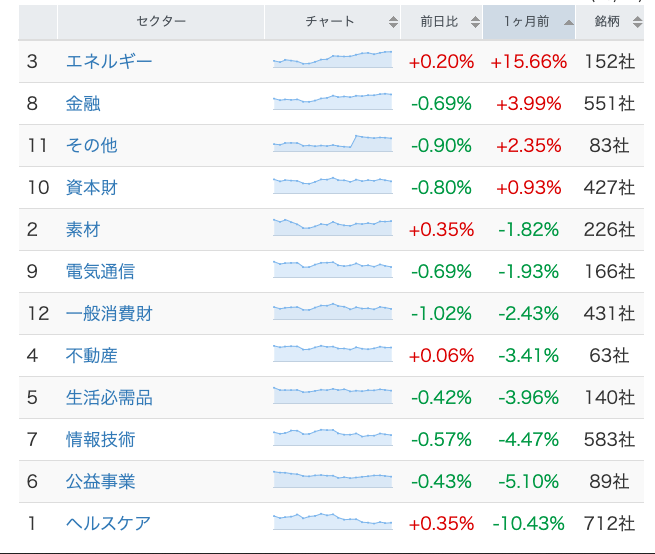
Task: Click the エネルギー row sparkline chart
Action: pyautogui.click(x=332, y=61)
